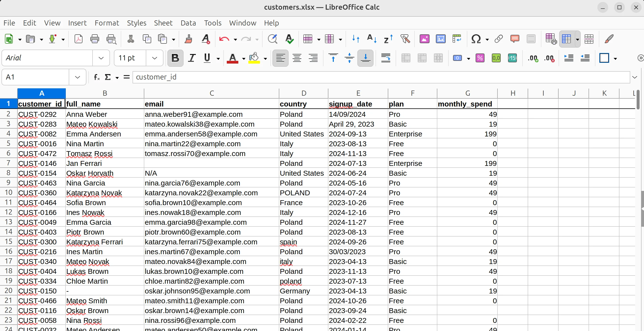Cut selection with scissors icon
Viewport: 644px width, 331px height.
[131, 39]
